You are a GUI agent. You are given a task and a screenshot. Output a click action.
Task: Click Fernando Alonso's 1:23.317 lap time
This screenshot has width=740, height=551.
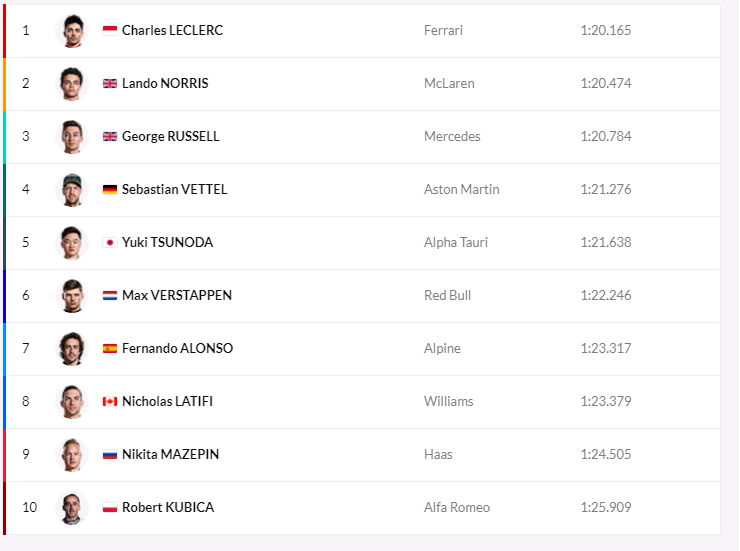pos(605,348)
